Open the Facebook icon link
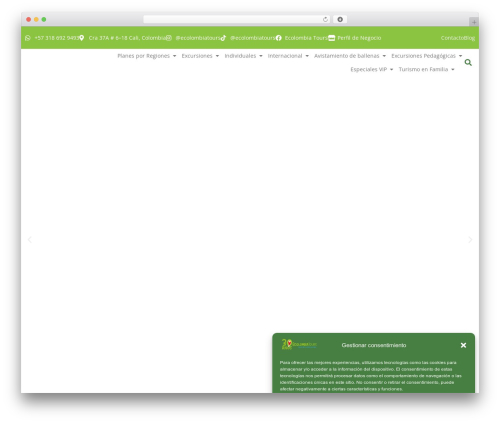This screenshot has width=500, height=423. click(278, 38)
